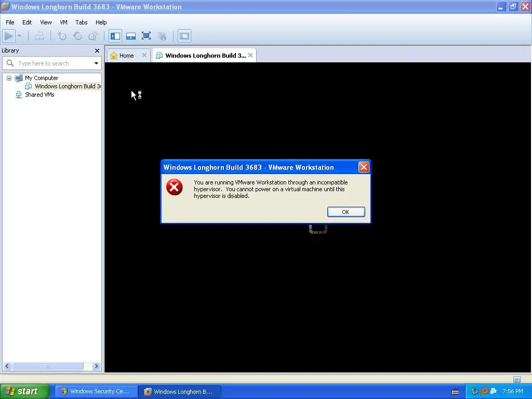Click the Power On play button in toolbar

pos(9,36)
